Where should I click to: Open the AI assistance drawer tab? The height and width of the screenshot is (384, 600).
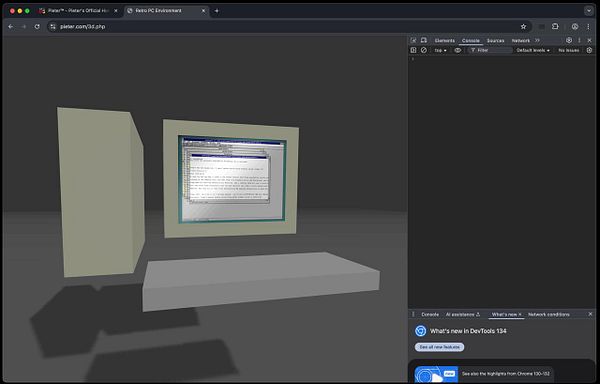pyautogui.click(x=463, y=314)
